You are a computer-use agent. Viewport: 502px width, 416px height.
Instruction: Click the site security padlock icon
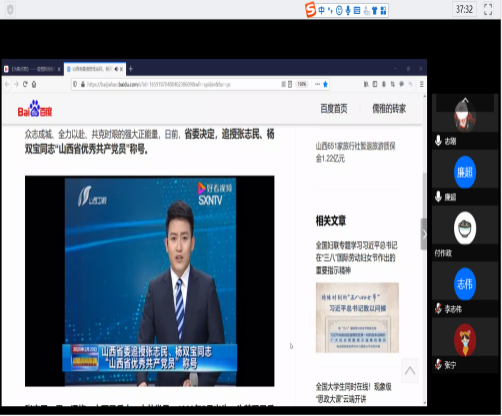83,84
